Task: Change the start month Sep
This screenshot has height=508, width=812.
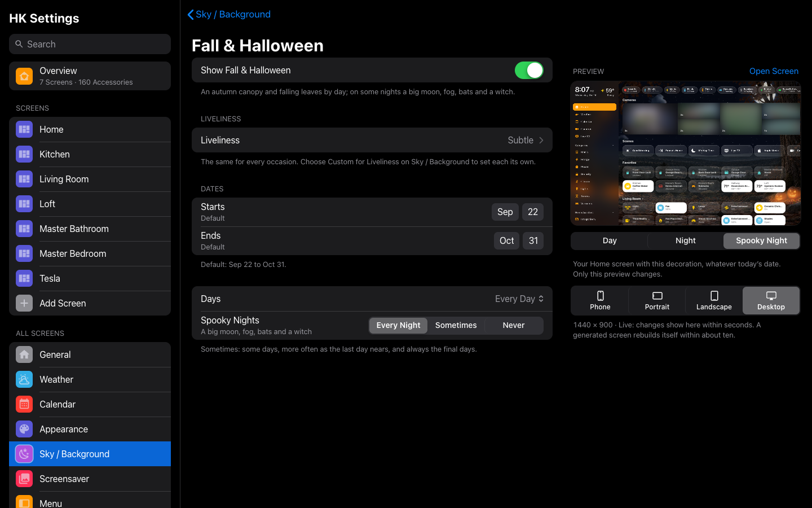Action: 505,212
